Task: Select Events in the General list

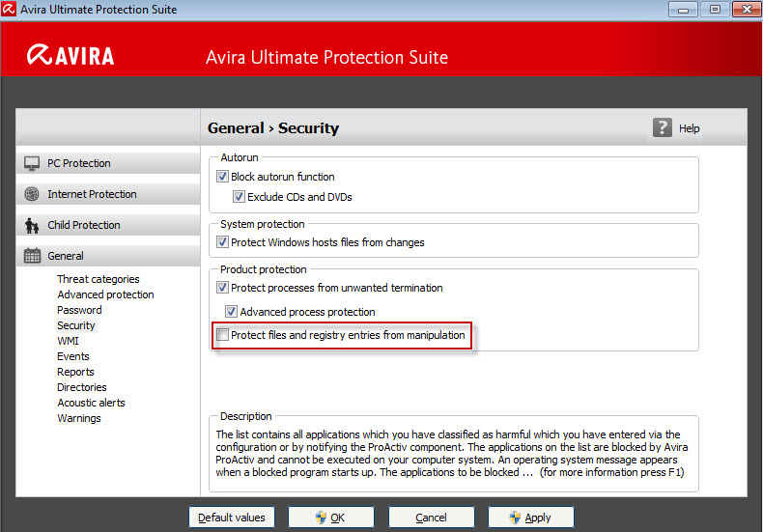Action: click(73, 356)
